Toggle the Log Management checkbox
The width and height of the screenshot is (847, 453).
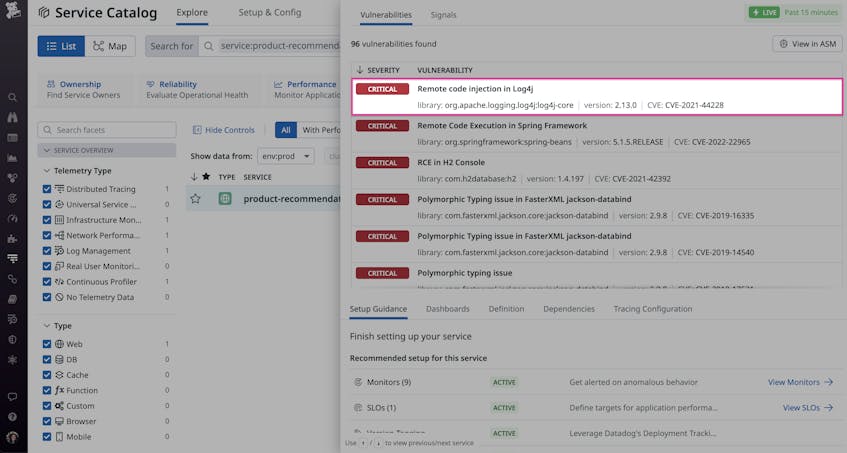(47, 251)
